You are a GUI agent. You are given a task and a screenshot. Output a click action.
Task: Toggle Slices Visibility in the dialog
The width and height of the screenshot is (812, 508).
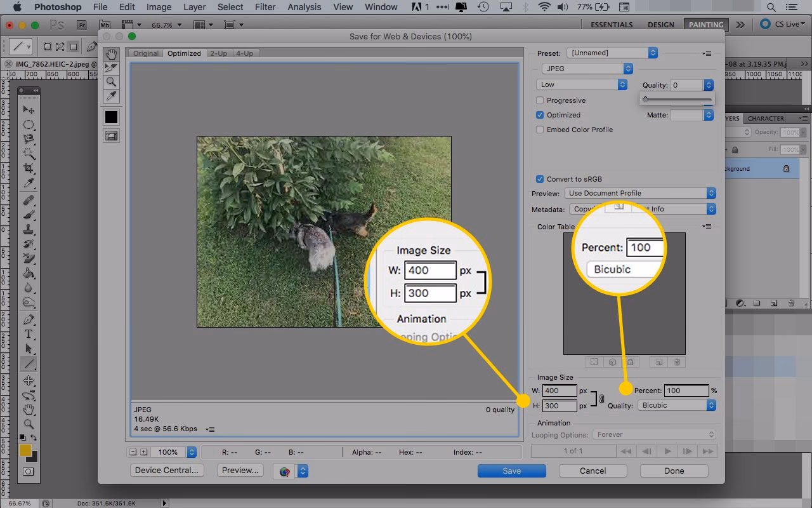[111, 135]
